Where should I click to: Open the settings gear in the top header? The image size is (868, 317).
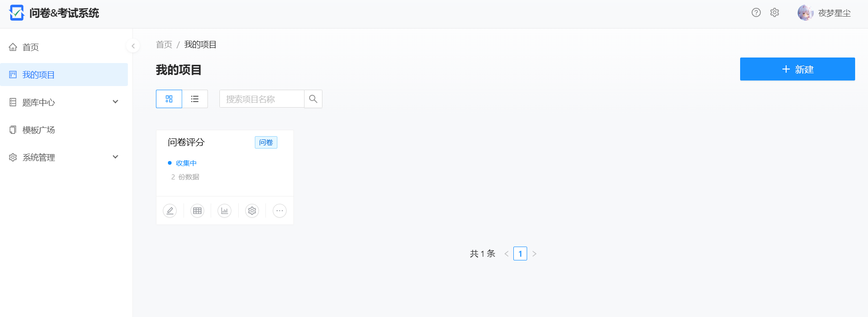(x=775, y=13)
